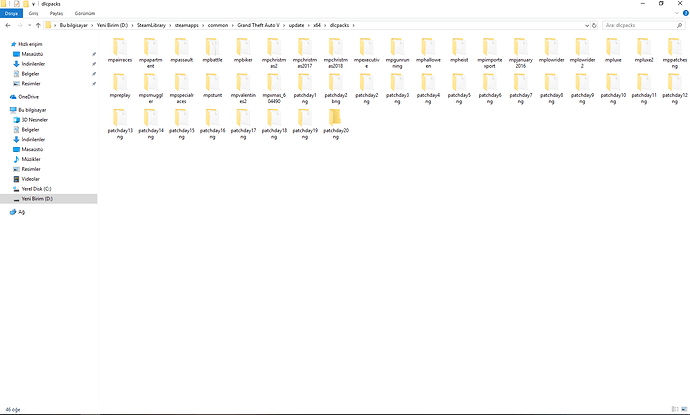Open the Giriş ribbon tab
Viewport: 690px width, 415px height.
click(33, 13)
